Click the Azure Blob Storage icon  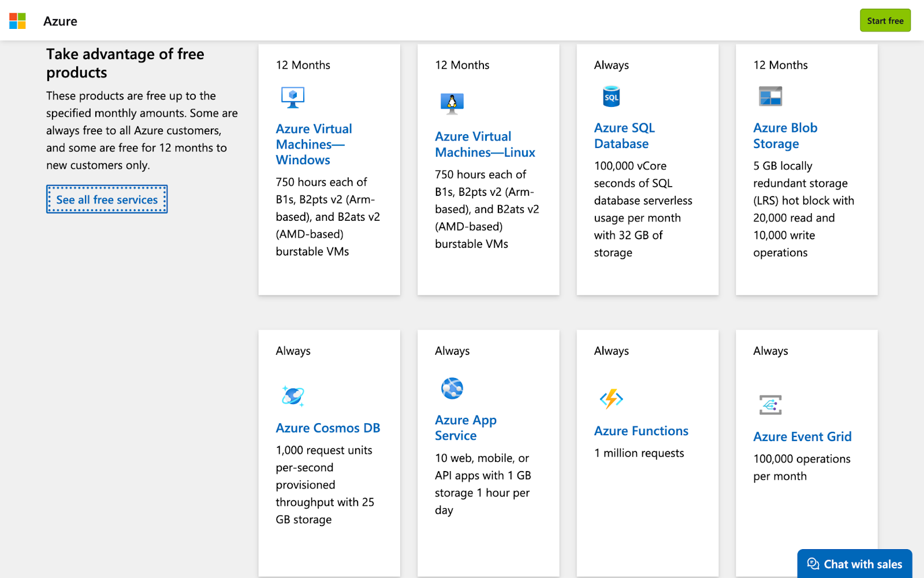tap(770, 96)
